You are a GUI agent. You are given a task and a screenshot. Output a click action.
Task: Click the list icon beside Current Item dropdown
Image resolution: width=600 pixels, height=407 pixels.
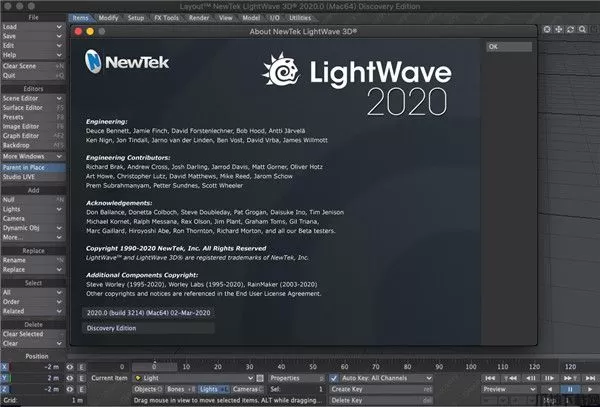tap(260, 378)
